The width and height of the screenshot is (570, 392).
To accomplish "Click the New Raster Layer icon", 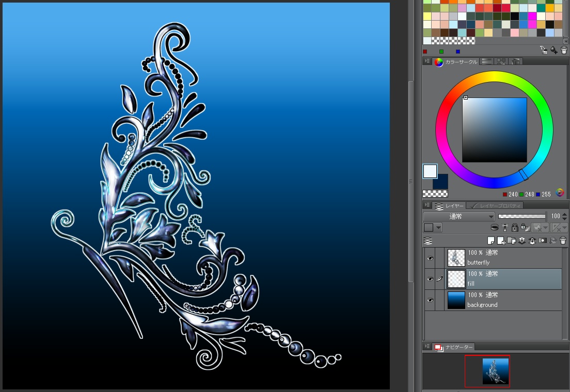I will click(491, 240).
